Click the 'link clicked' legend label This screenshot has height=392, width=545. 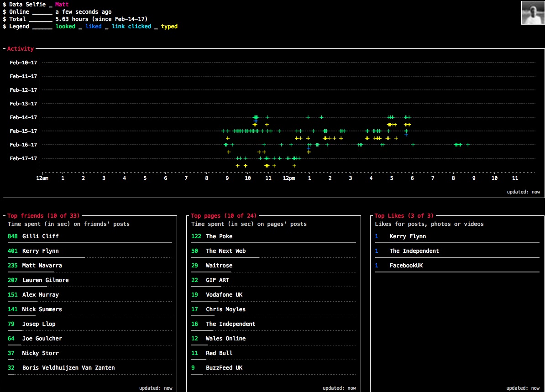pos(131,26)
